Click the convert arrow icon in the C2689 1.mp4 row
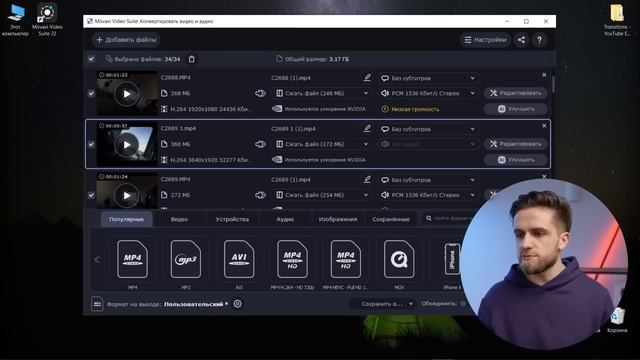This screenshot has width=640, height=360. (x=260, y=144)
